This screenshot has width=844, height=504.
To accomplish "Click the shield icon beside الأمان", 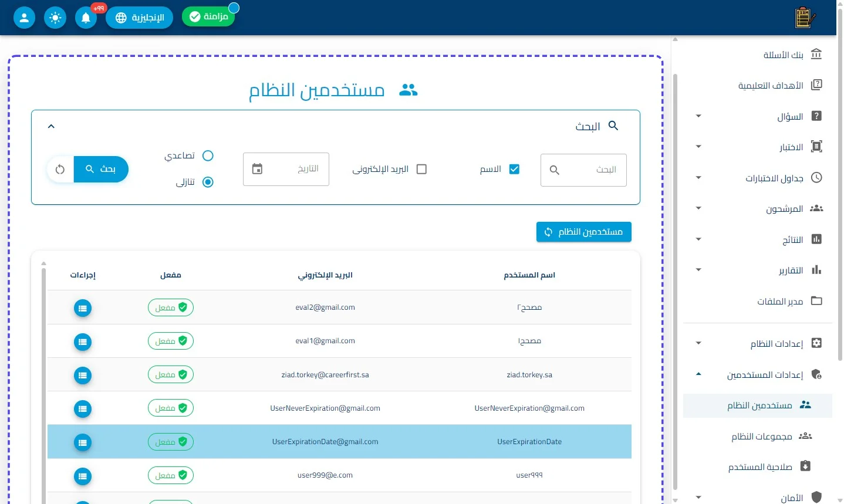I will click(x=816, y=497).
